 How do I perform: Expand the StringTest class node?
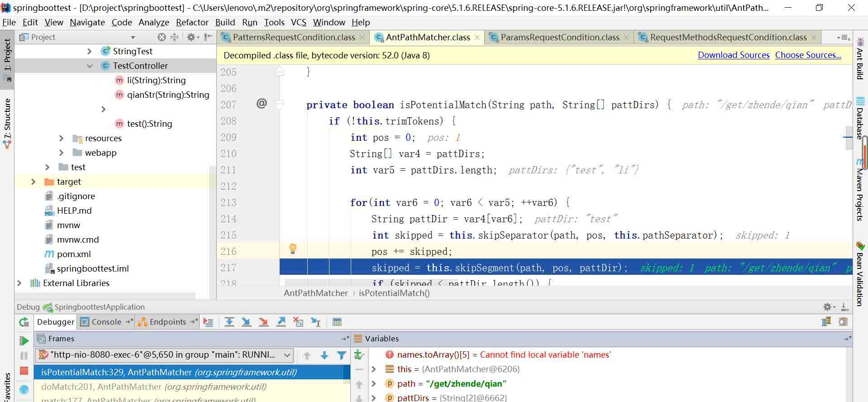(x=89, y=52)
